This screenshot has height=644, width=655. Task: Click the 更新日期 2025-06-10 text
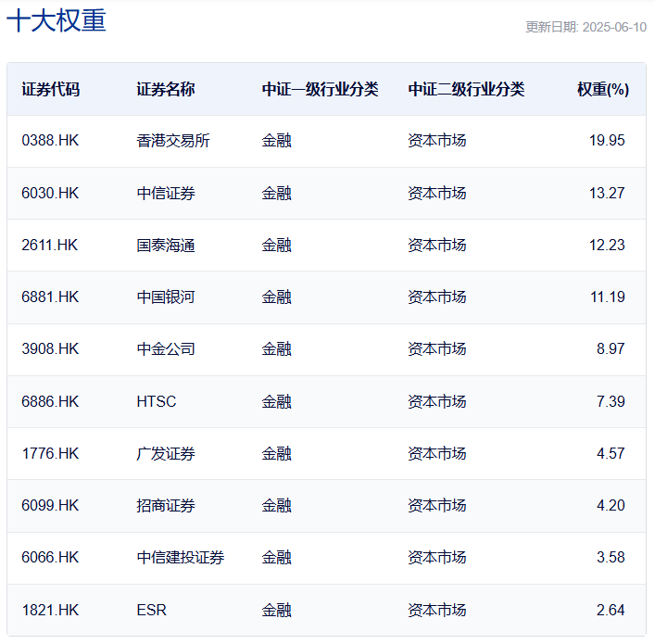pyautogui.click(x=586, y=27)
